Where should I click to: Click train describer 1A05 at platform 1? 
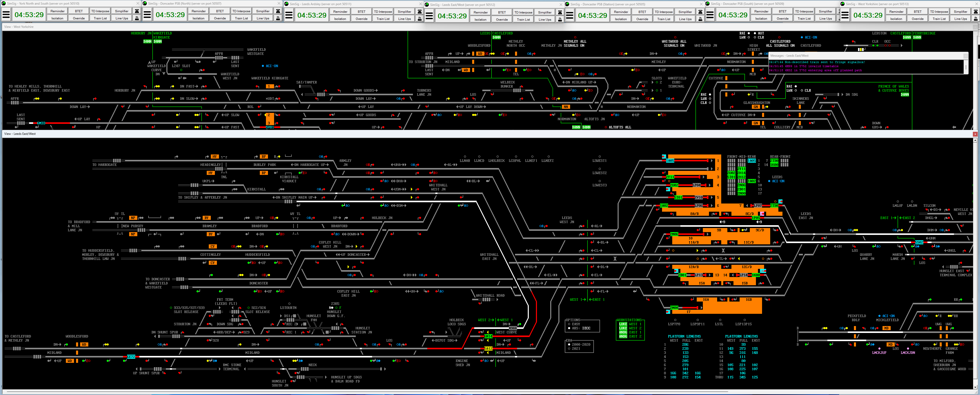[x=670, y=161]
